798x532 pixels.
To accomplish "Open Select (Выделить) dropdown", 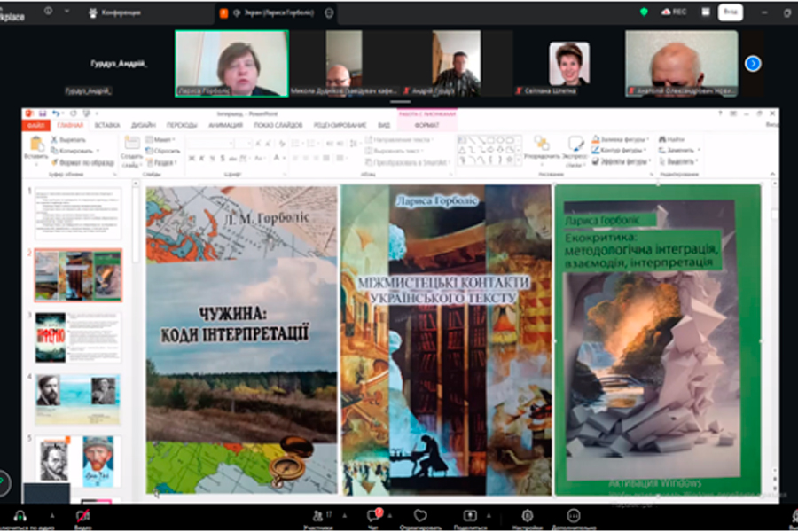I will (678, 161).
